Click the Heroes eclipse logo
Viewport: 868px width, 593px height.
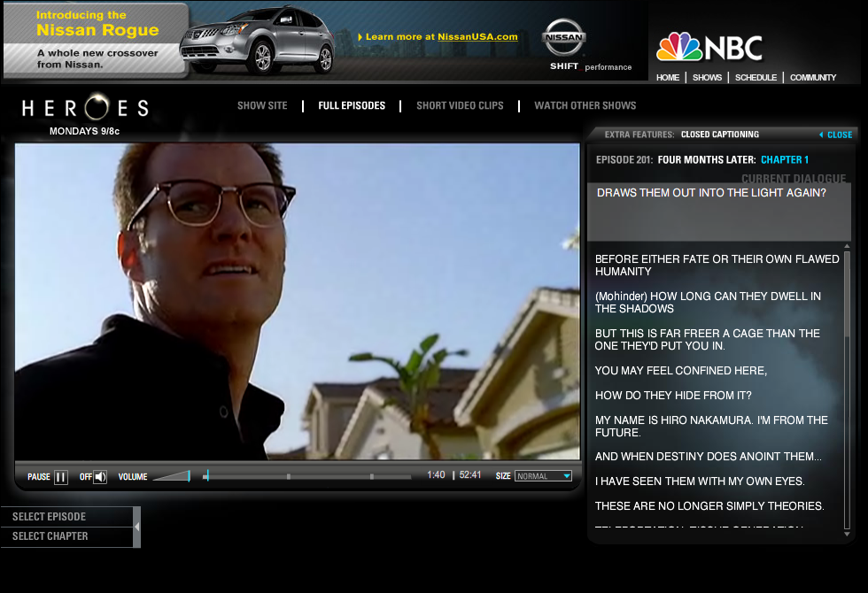pos(85,107)
